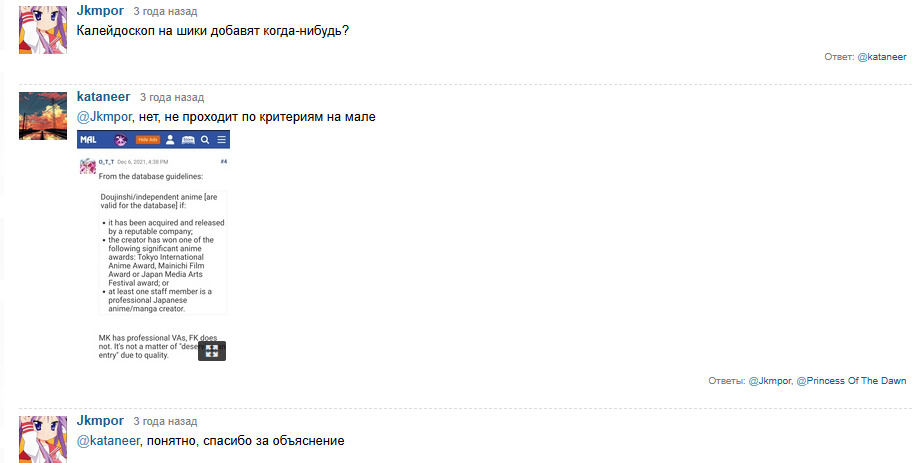The width and height of the screenshot is (914, 463).
Task: Click @Princess Of The Dawn reply link
Action: click(851, 381)
